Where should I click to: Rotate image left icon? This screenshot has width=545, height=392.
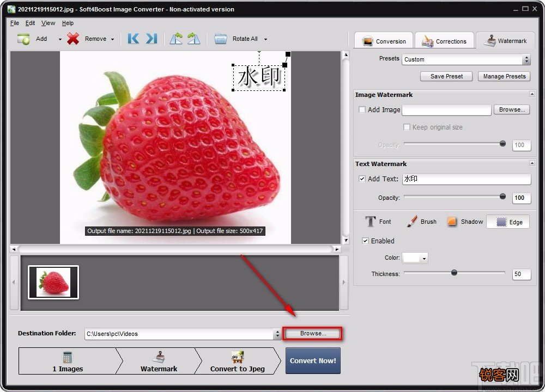[176, 39]
